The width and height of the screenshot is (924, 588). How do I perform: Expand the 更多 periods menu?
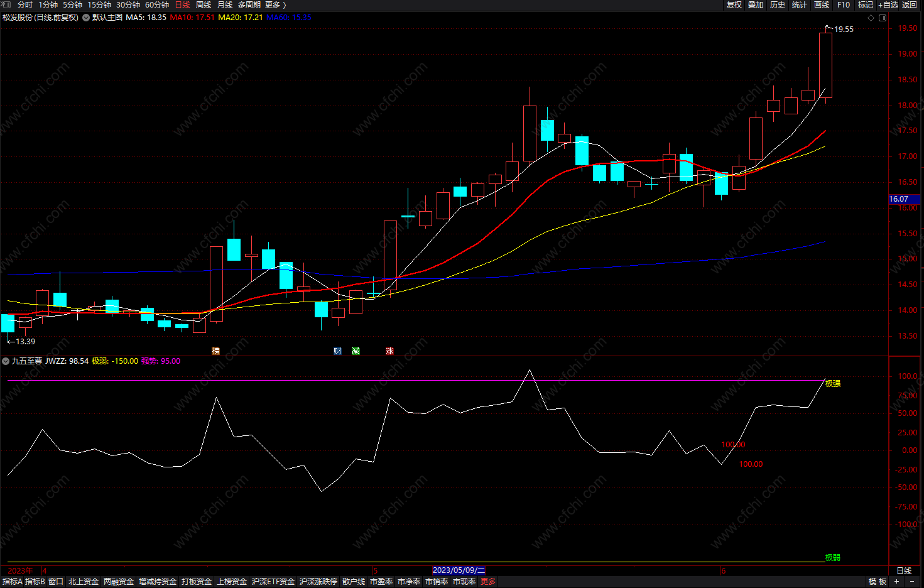pyautogui.click(x=274, y=5)
